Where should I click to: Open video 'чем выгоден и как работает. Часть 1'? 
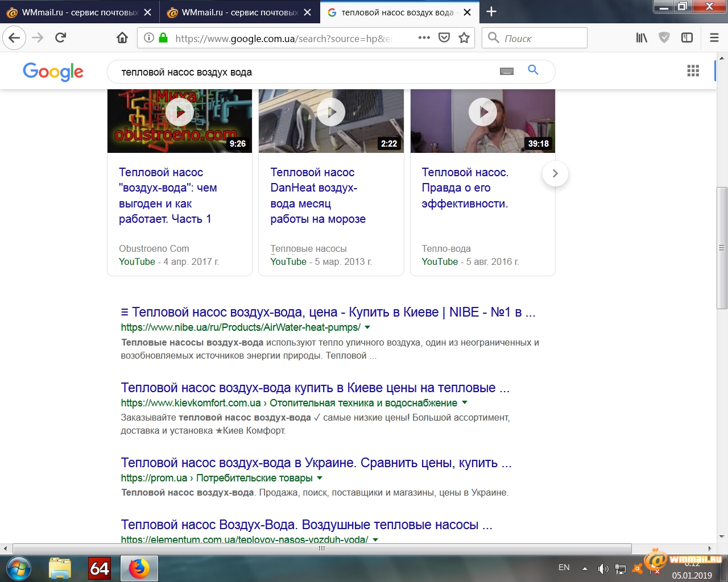168,196
